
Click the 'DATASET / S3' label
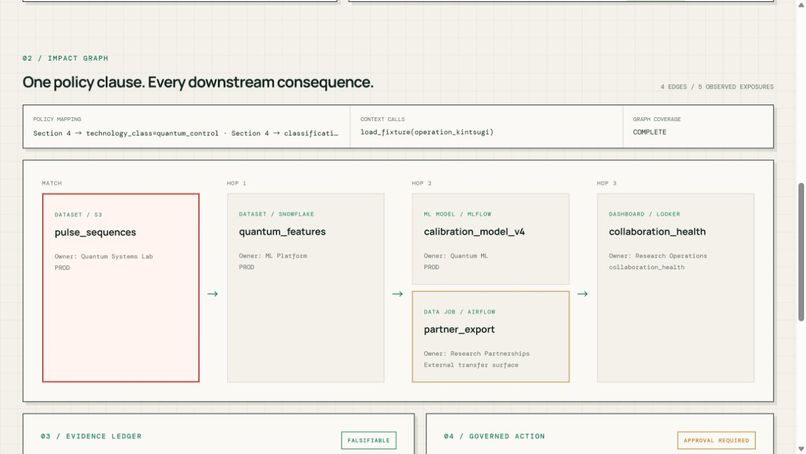click(x=78, y=214)
